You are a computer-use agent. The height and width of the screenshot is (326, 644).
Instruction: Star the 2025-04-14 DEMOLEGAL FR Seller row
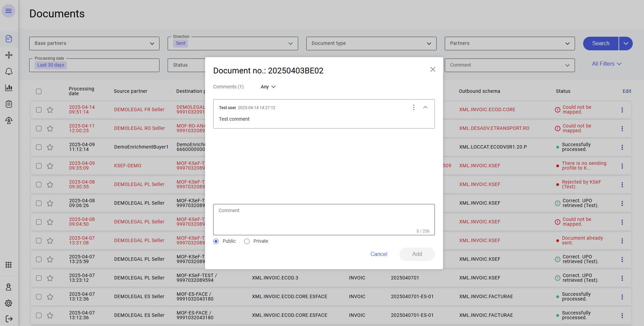click(x=50, y=110)
